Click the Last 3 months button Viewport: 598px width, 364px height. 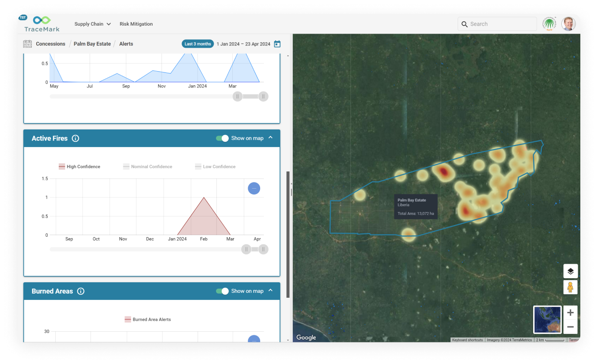click(197, 44)
